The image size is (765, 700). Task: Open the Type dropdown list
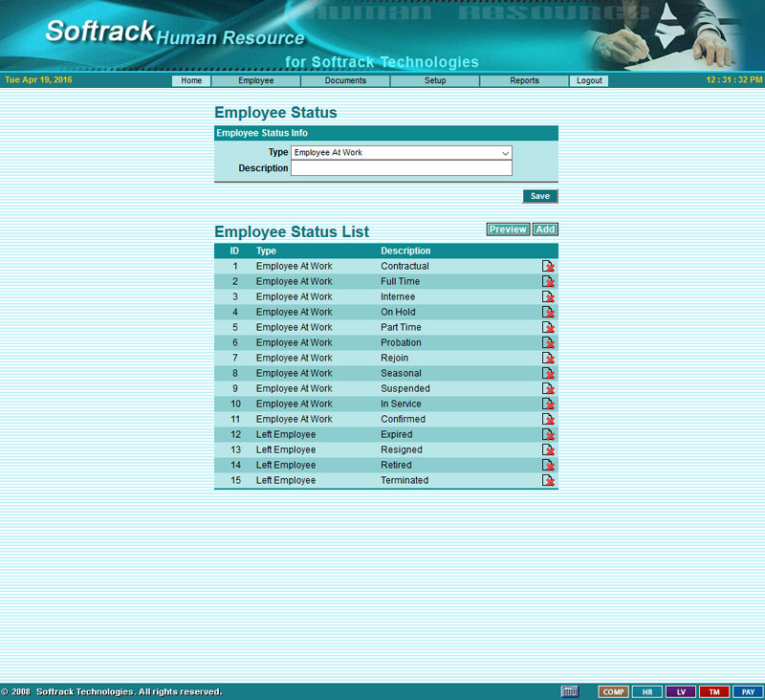click(x=402, y=153)
